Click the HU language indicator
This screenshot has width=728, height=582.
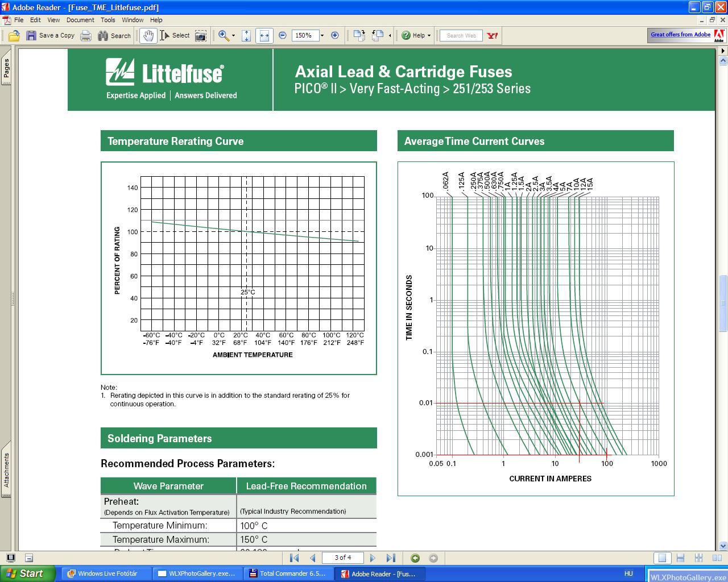[x=628, y=573]
